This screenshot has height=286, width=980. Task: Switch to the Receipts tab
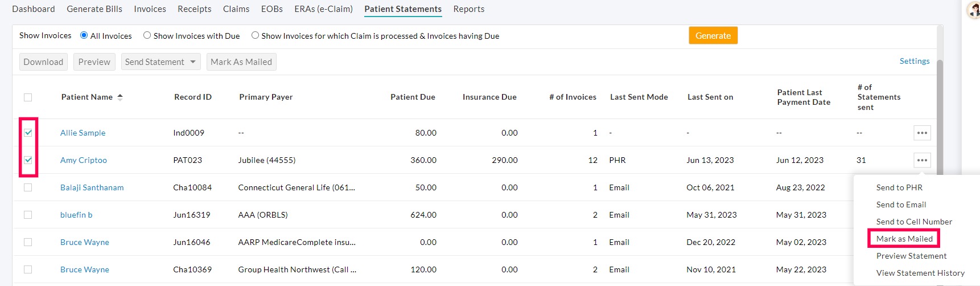tap(195, 9)
